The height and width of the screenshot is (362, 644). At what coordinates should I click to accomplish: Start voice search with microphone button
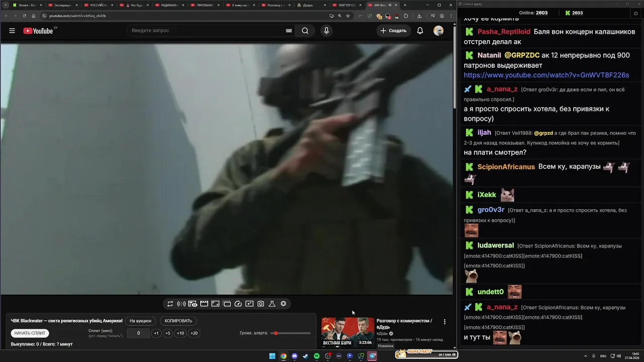click(327, 31)
